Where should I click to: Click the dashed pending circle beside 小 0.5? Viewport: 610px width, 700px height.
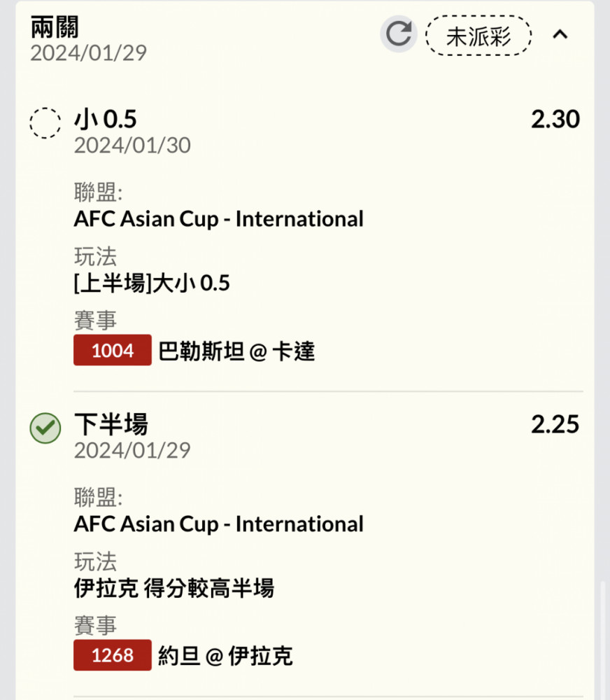(45, 122)
